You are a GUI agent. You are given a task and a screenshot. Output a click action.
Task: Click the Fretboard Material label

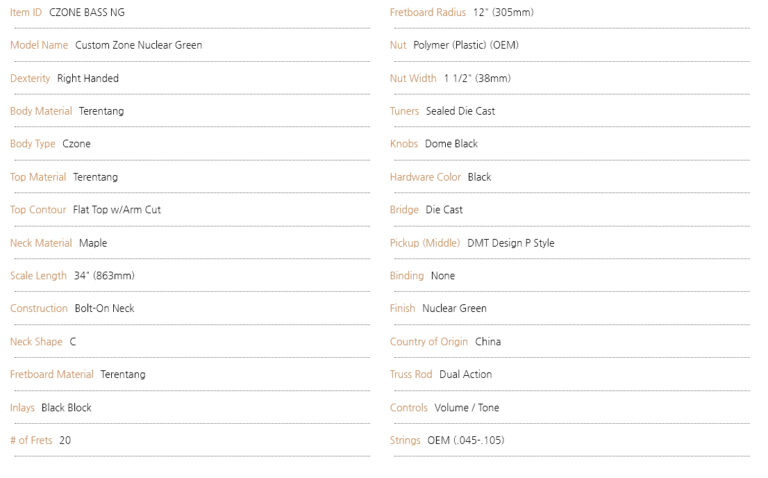[51, 375]
